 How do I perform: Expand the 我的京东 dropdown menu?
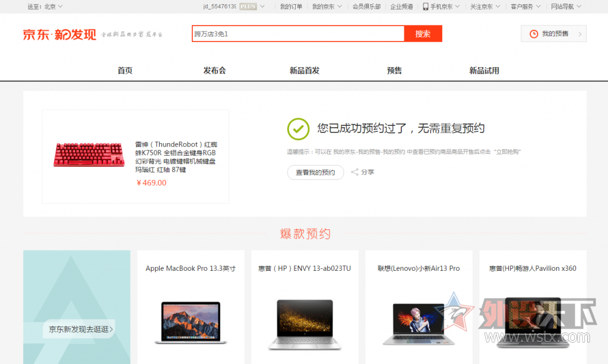point(327,7)
